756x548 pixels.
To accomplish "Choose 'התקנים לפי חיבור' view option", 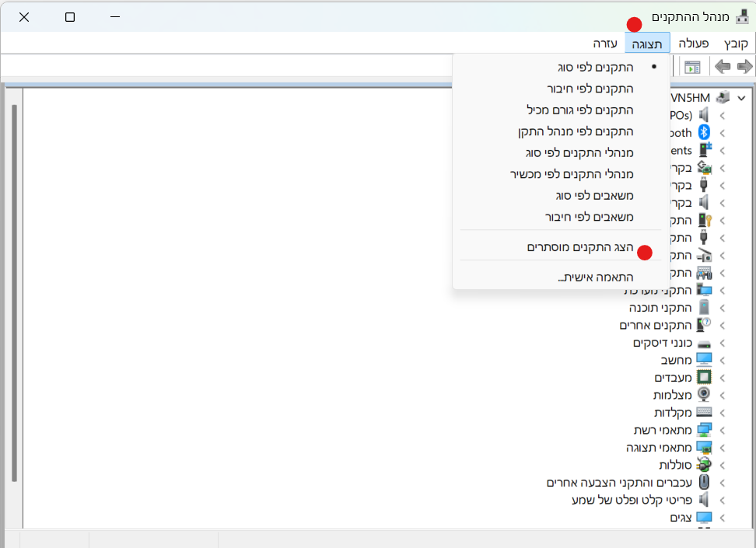I will pos(590,89).
